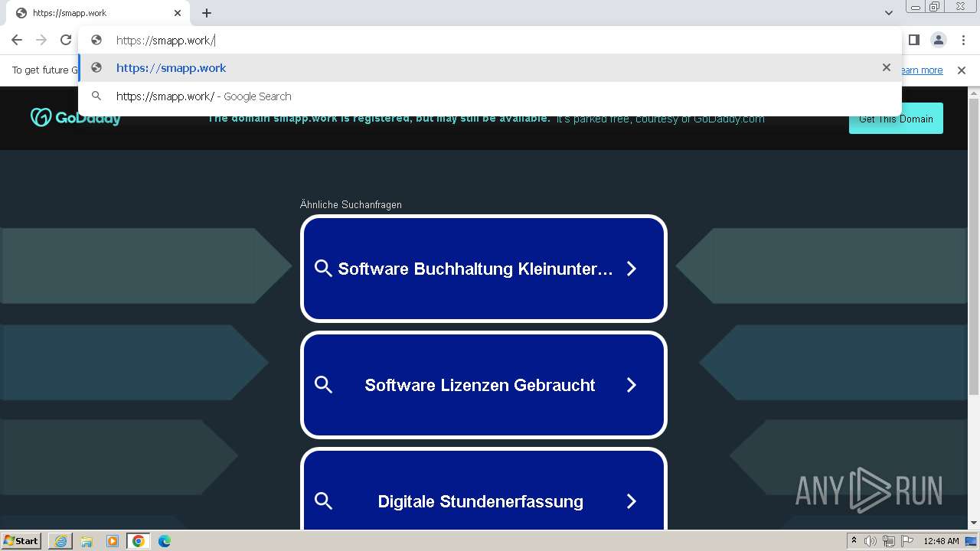
Task: Click the browser Forward arrow
Action: pos(41,40)
